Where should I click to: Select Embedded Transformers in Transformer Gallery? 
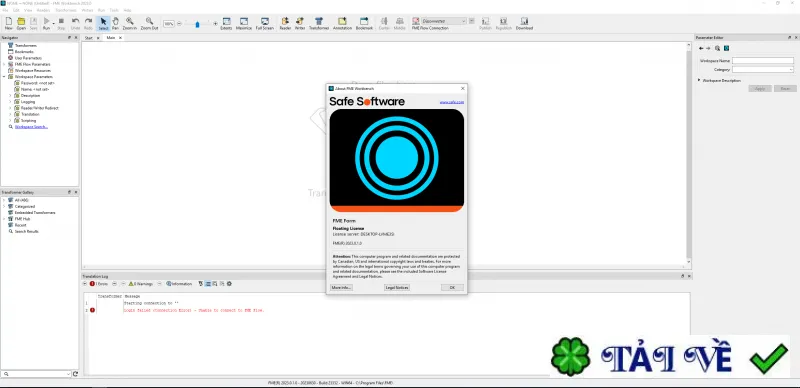pos(35,212)
